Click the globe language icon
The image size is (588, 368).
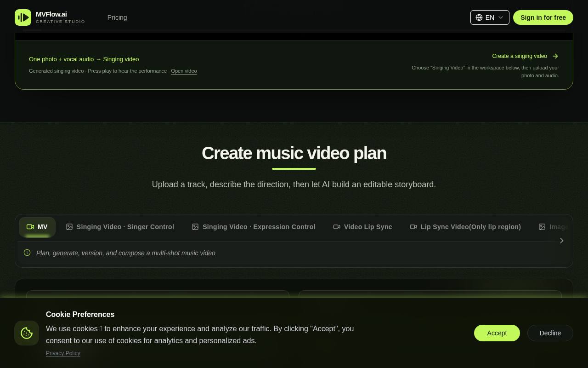[x=479, y=17]
